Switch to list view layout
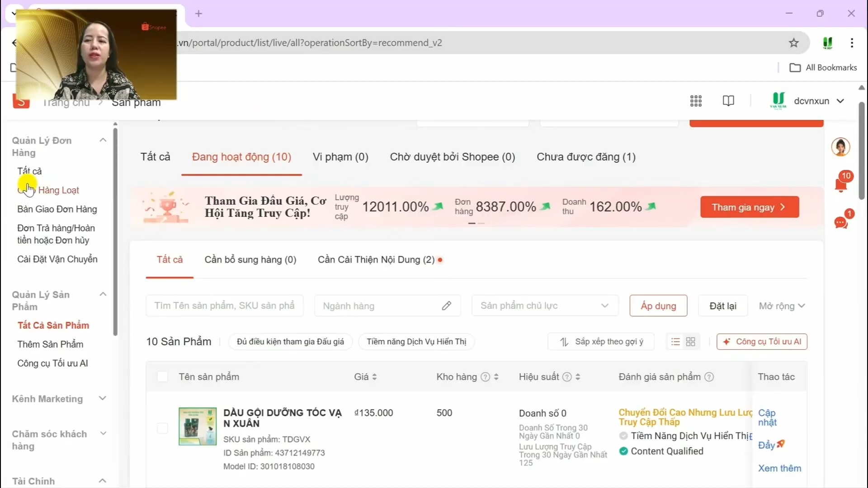Screen dimensions: 868x488 tap(675, 342)
